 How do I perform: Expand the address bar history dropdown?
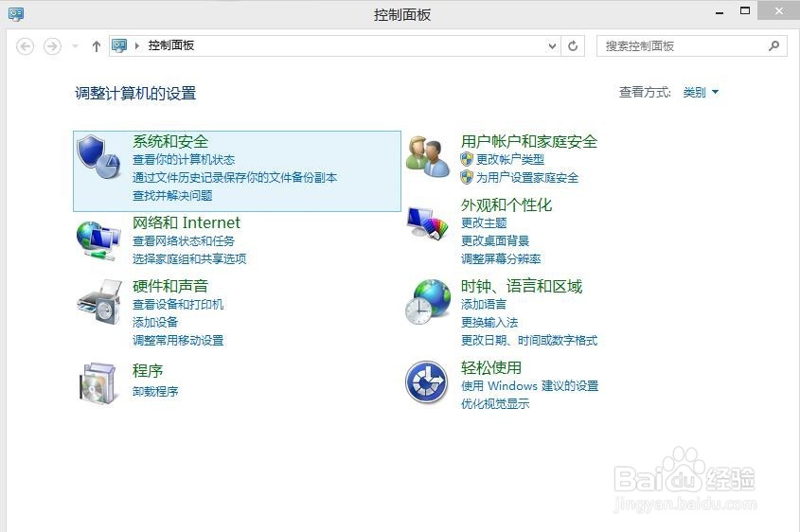[552, 45]
